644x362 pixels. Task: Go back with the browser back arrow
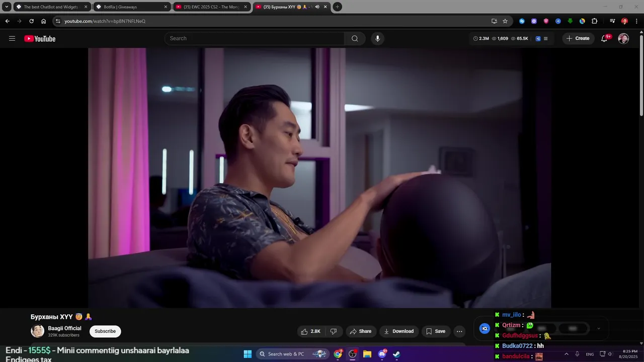(7, 21)
